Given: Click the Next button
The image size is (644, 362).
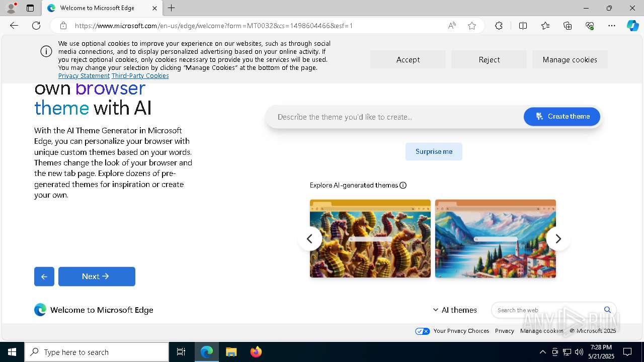Looking at the screenshot, I should tap(97, 277).
